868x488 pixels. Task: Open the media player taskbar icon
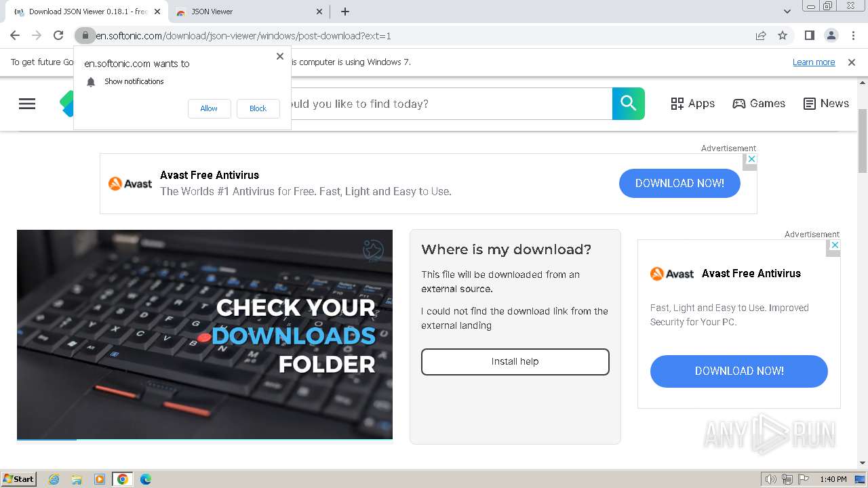point(100,479)
